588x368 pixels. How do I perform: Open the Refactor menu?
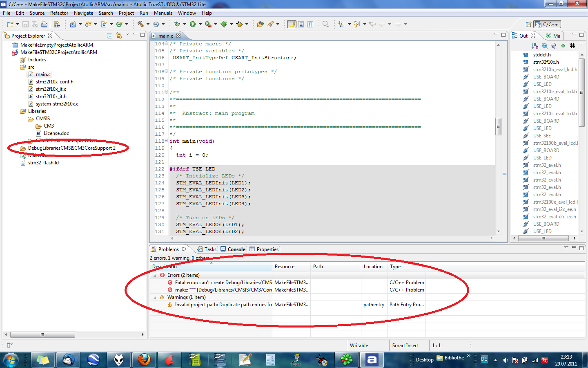coord(59,13)
